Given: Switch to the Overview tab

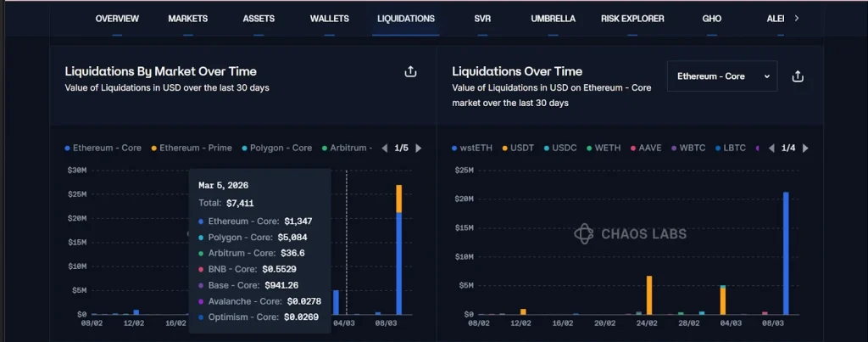Looking at the screenshot, I should (x=117, y=19).
